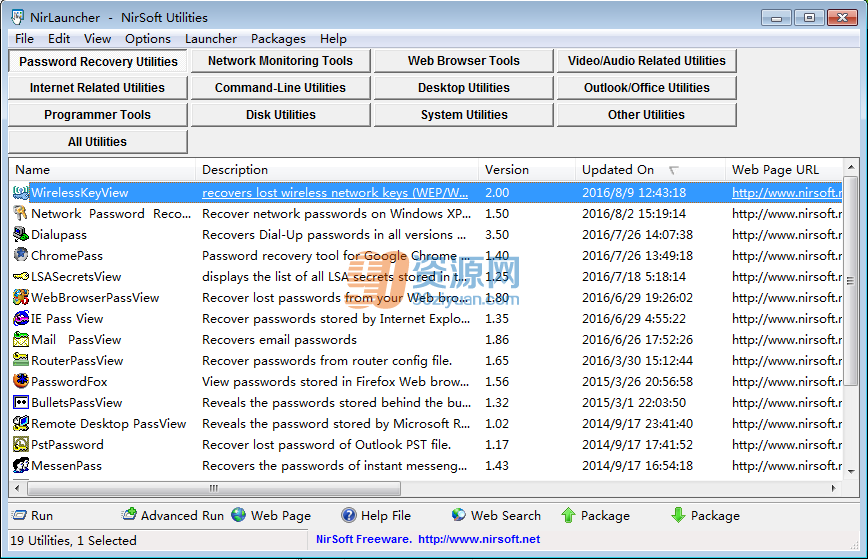Click the Mail PassView envelope icon
This screenshot has height=560, width=868.
coord(21,340)
